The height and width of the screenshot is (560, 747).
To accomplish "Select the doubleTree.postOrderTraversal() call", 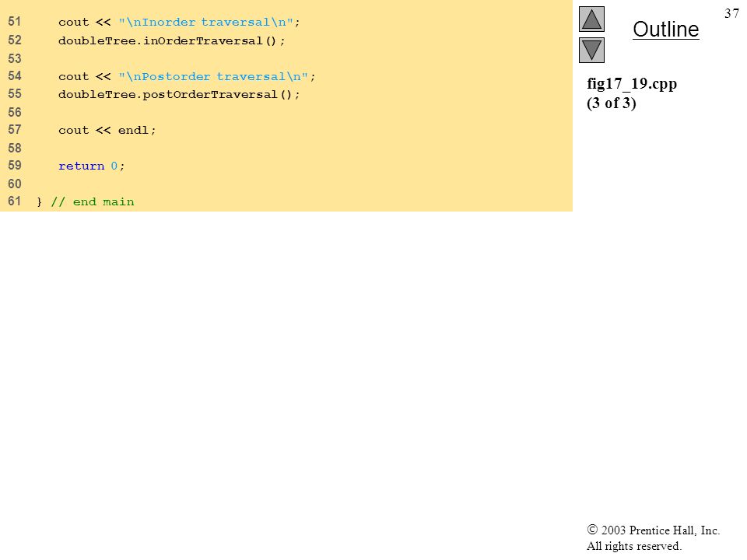I will tap(179, 95).
